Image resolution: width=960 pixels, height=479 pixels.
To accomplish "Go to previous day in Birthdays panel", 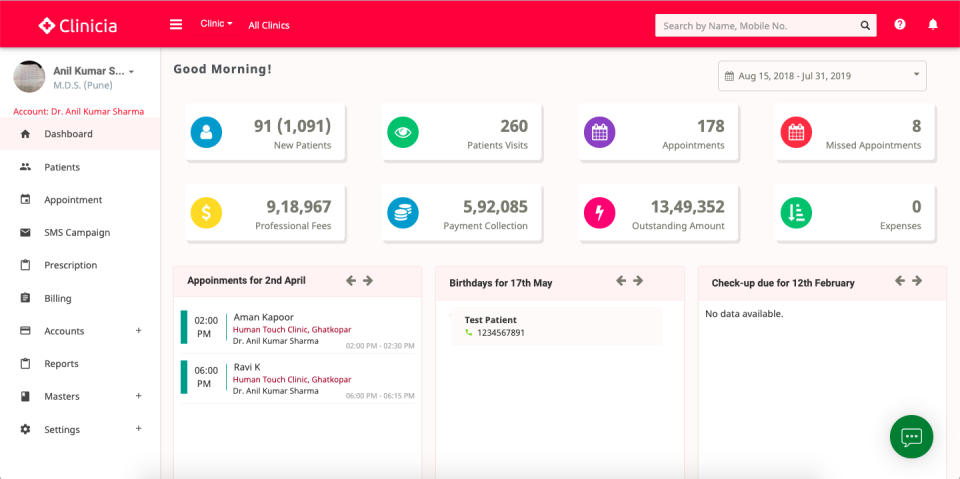I will [621, 281].
